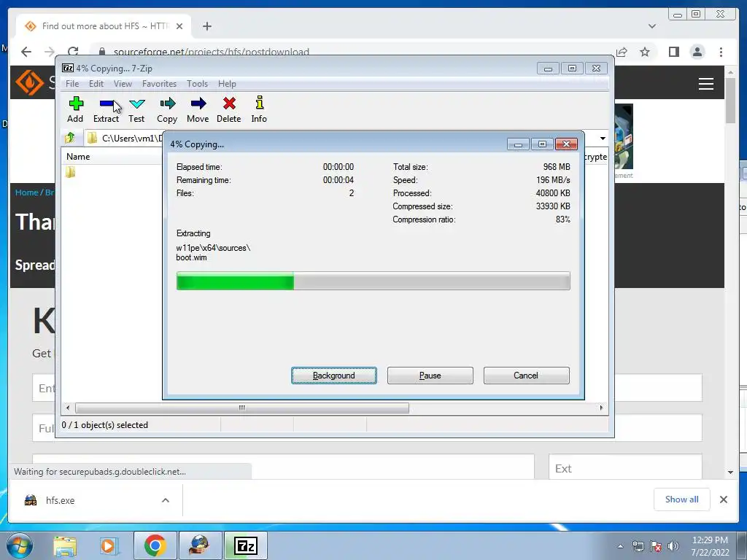This screenshot has height=560, width=747.
Task: Share this page from the address bar
Action: 622,52
